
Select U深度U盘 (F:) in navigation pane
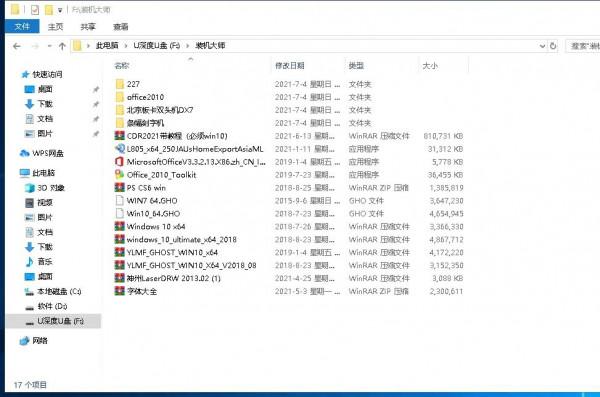pos(54,321)
